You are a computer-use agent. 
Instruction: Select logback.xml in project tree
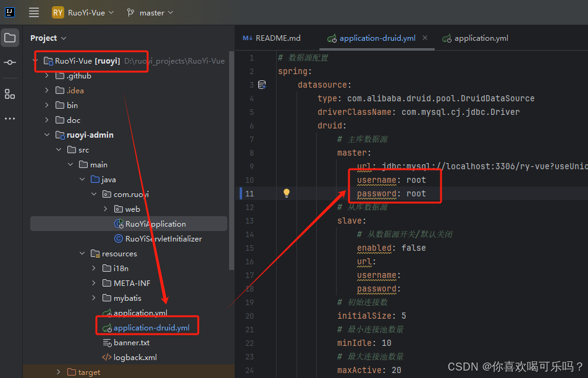(128, 358)
